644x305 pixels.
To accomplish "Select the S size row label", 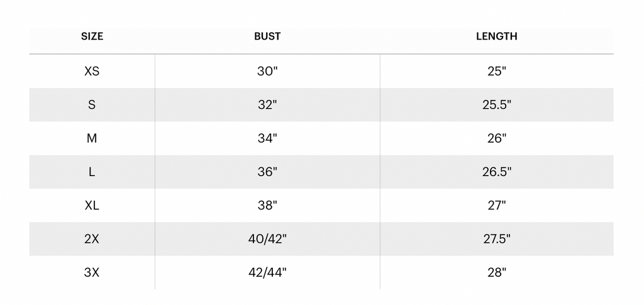I will (x=92, y=105).
